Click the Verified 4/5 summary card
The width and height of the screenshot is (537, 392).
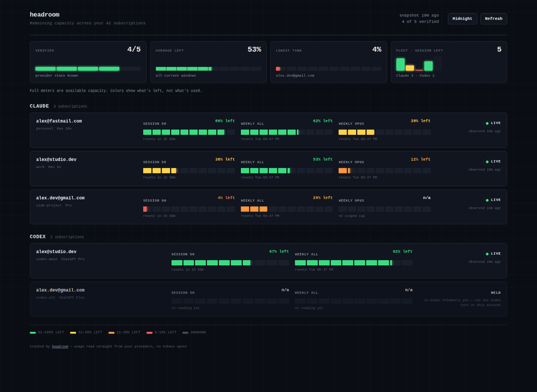(88, 62)
